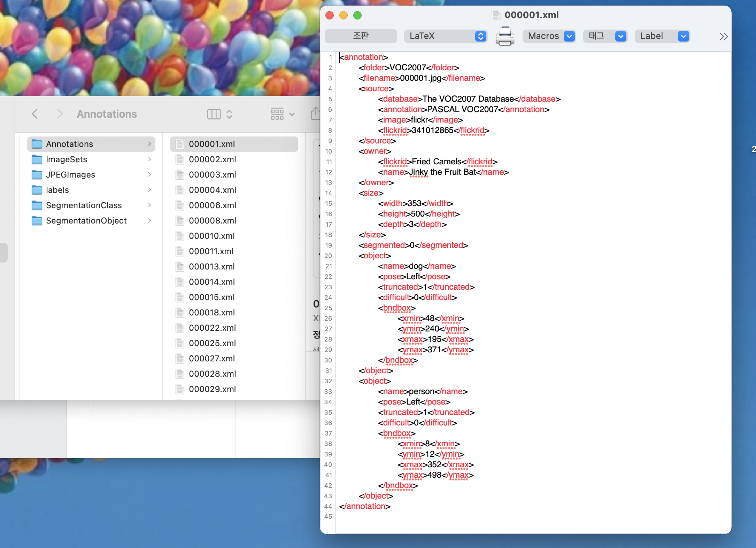Viewport: 756px width, 548px height.
Task: Select the SegmentationObject folder
Action: [x=86, y=220]
